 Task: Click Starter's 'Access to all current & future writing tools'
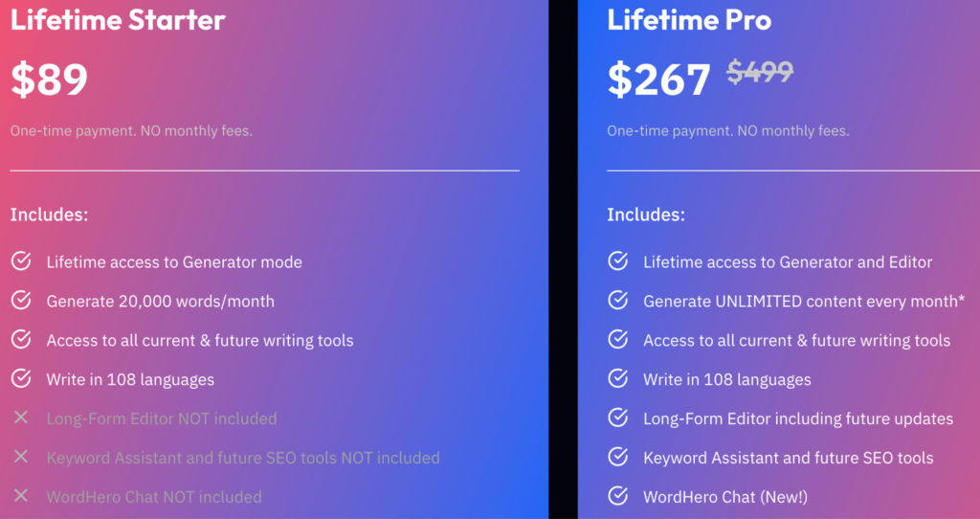click(200, 340)
